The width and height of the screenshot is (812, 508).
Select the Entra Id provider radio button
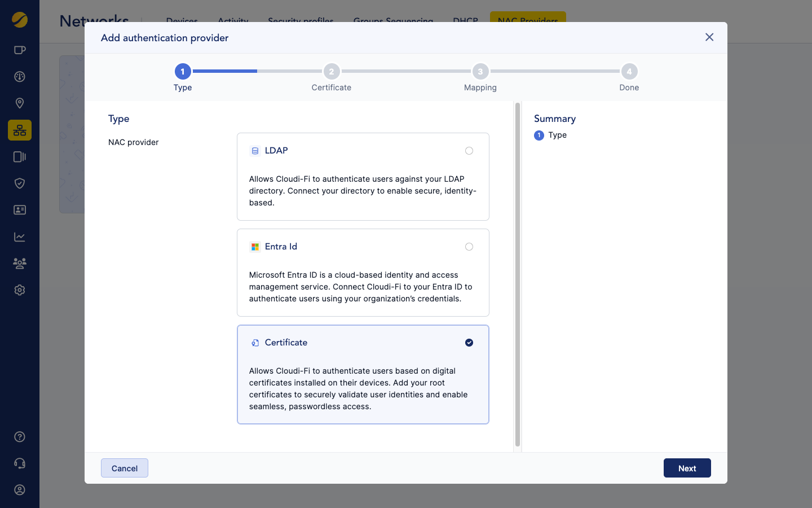469,247
